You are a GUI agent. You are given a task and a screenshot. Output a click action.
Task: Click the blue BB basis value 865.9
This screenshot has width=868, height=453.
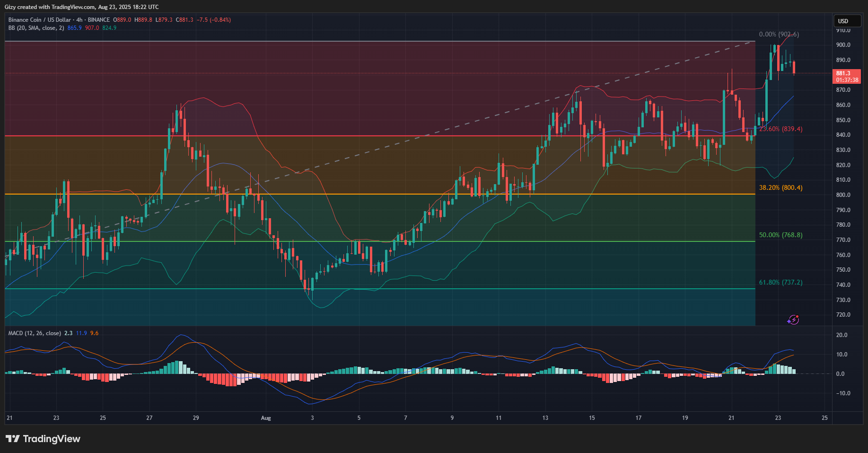point(74,28)
